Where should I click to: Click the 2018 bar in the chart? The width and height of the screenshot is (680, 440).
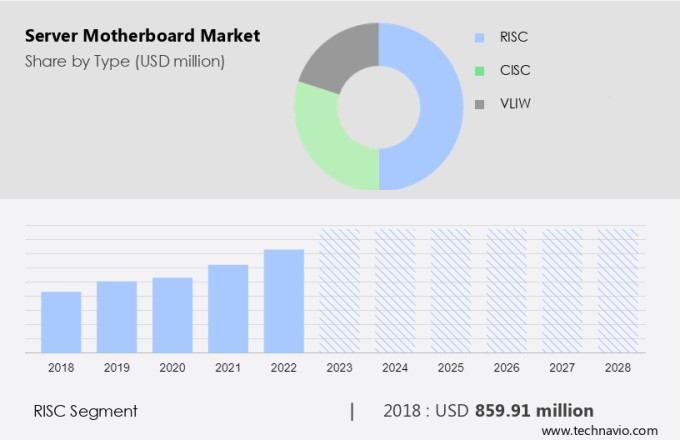pyautogui.click(x=61, y=321)
